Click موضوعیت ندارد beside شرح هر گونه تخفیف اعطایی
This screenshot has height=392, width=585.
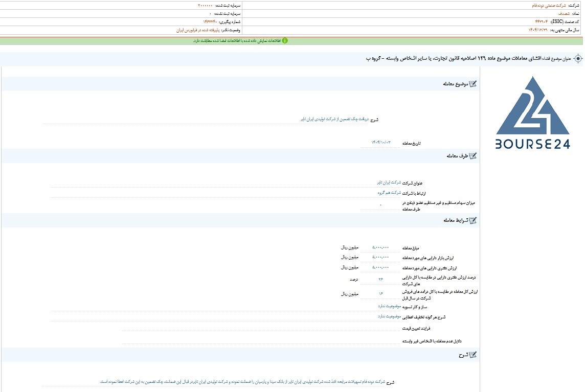pos(389,316)
